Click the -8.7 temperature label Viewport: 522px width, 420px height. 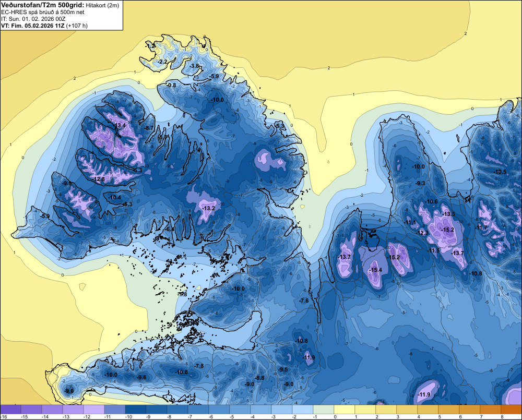148,128
